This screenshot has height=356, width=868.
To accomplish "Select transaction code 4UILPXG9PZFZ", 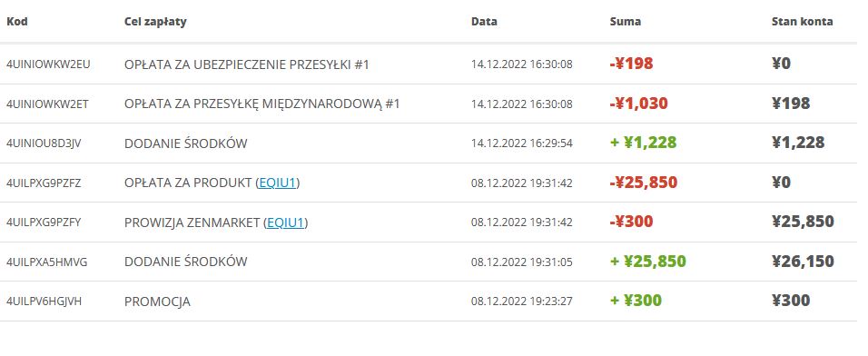I will tap(44, 183).
